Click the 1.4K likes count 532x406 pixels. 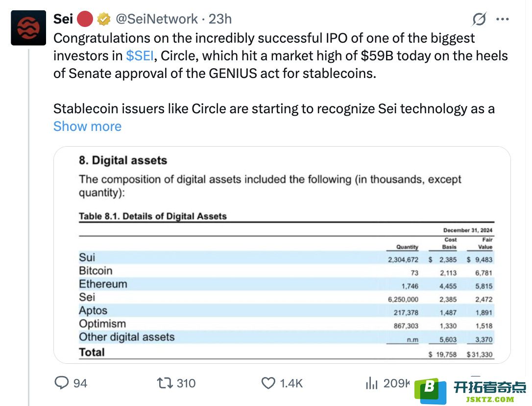pyautogui.click(x=291, y=383)
